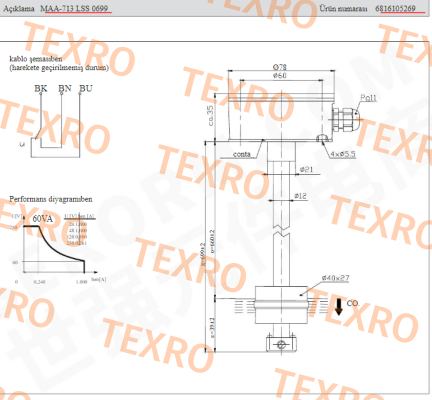Image resolution: width=432 pixels, height=400 pixels.
Task: Click the Pg11 cable gland label
Action: [368, 98]
